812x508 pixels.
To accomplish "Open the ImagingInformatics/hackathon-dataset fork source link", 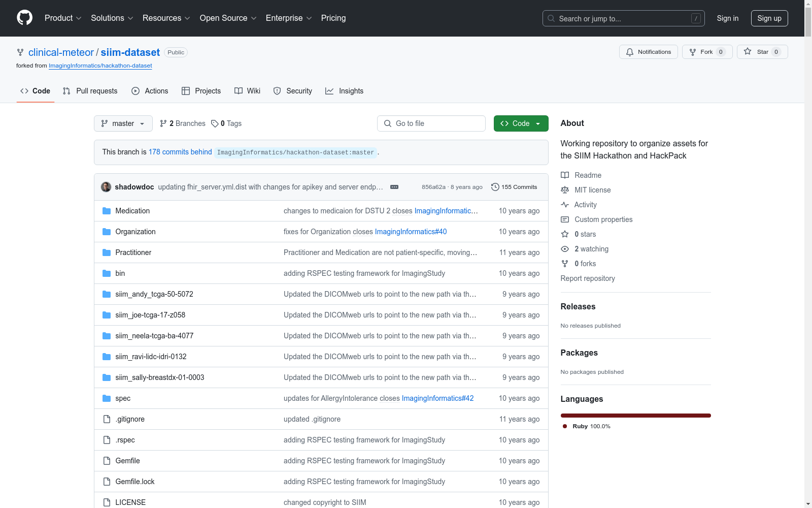I will pos(100,66).
